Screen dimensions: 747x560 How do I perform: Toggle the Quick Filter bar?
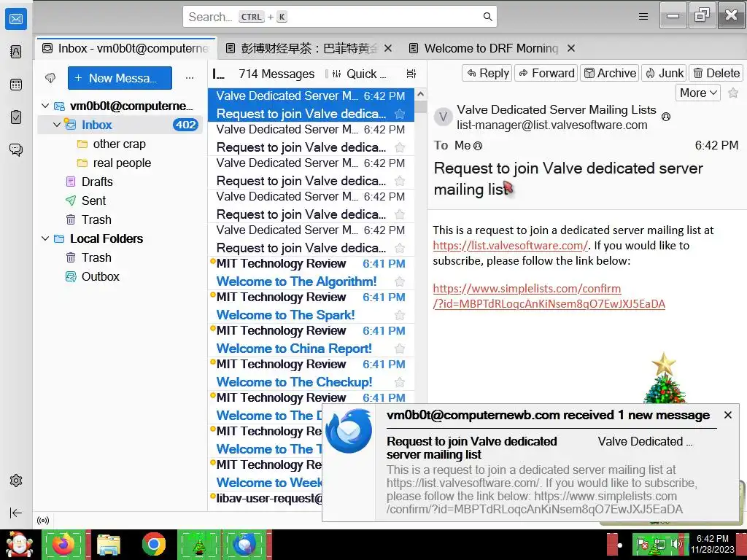coord(359,74)
